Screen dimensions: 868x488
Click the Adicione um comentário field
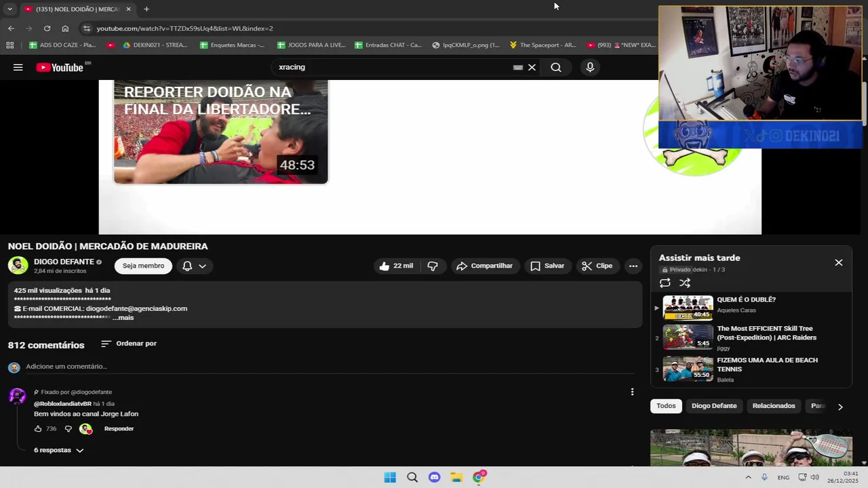pyautogui.click(x=330, y=367)
